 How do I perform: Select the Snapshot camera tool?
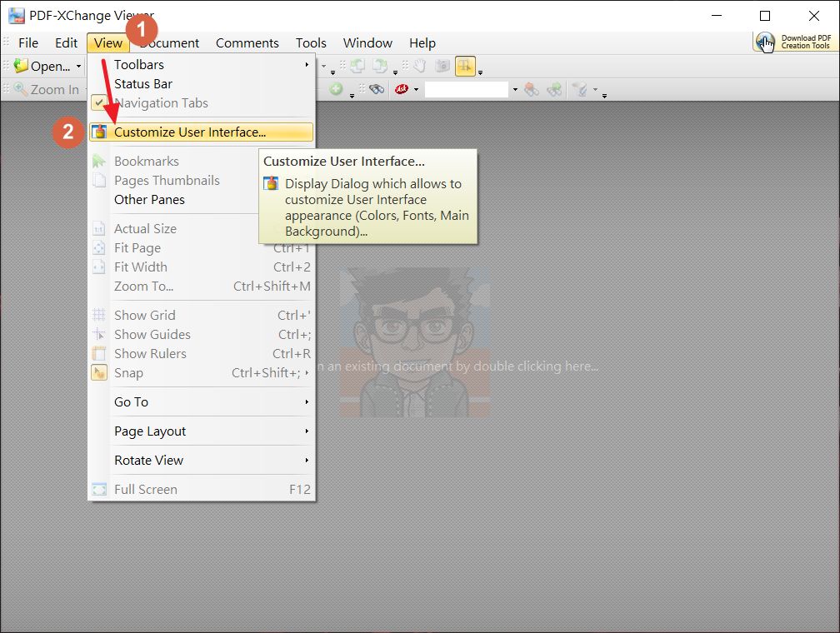point(442,66)
